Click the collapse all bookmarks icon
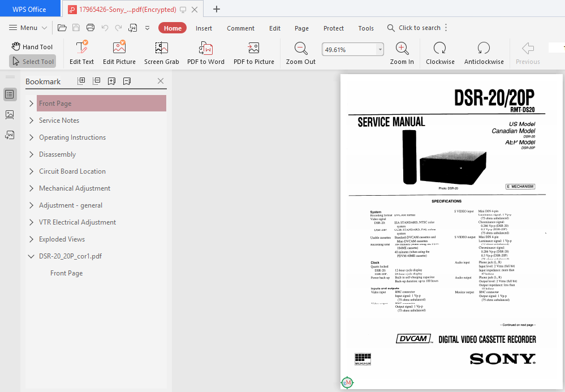 97,81
